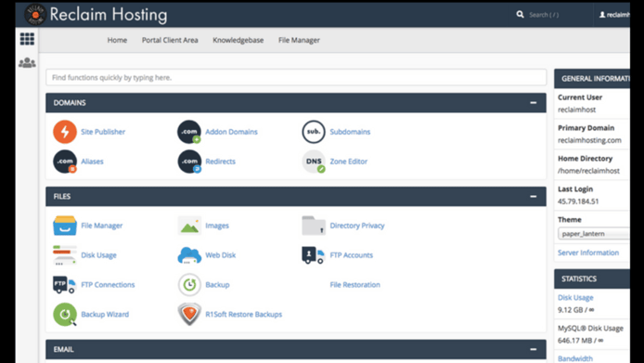Image resolution: width=644 pixels, height=363 pixels.
Task: Open the Backup clock icon
Action: (189, 284)
